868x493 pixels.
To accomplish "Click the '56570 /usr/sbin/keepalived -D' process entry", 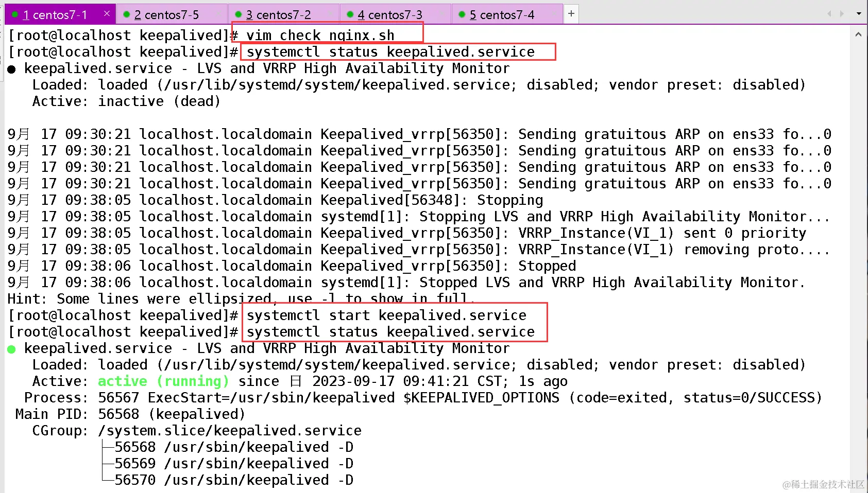I will pos(234,480).
